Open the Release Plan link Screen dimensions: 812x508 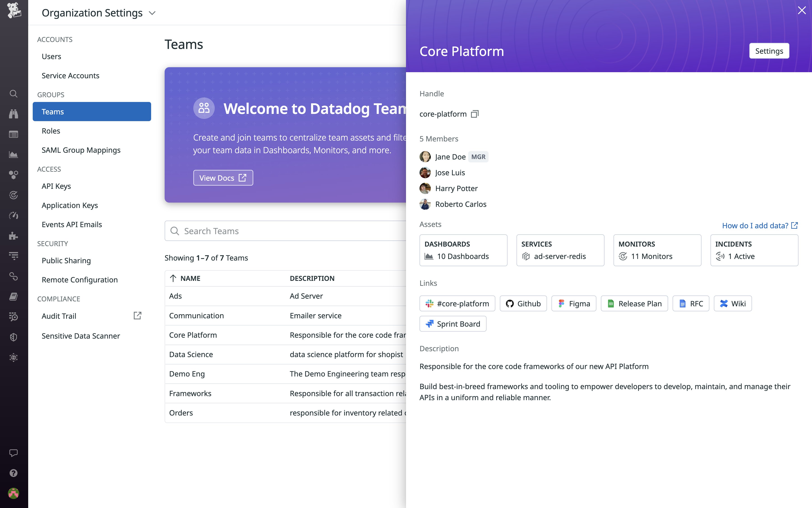click(x=634, y=303)
